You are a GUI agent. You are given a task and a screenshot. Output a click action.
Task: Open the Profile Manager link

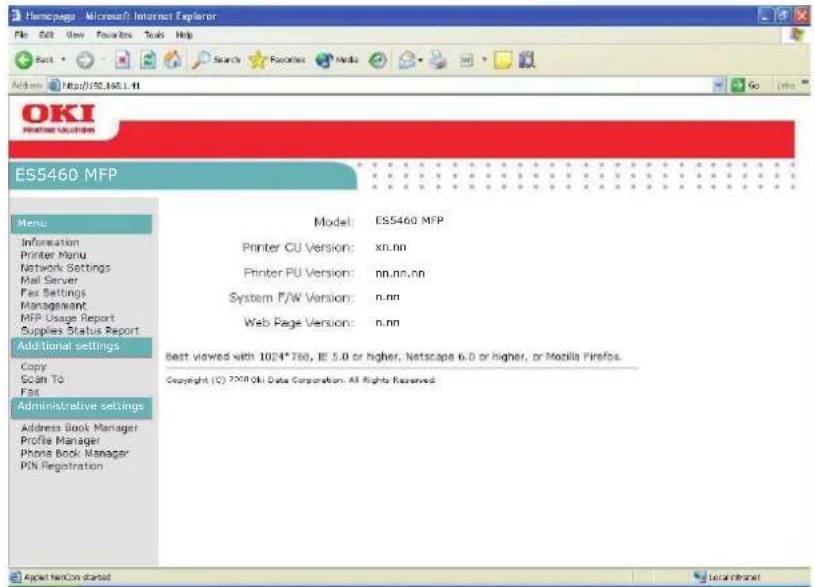coord(60,440)
